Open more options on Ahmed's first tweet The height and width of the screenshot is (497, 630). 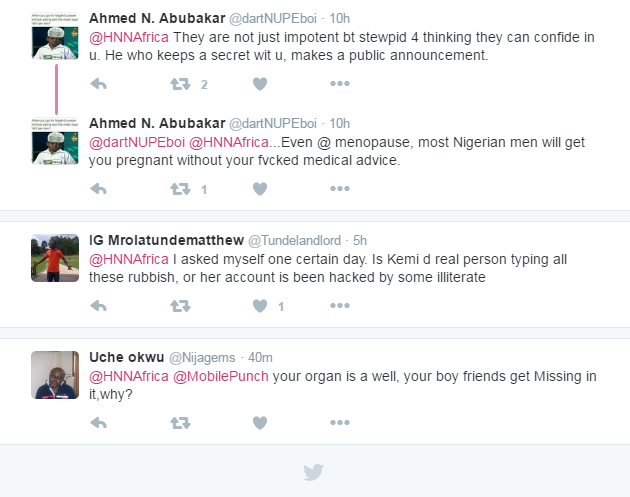(x=340, y=84)
